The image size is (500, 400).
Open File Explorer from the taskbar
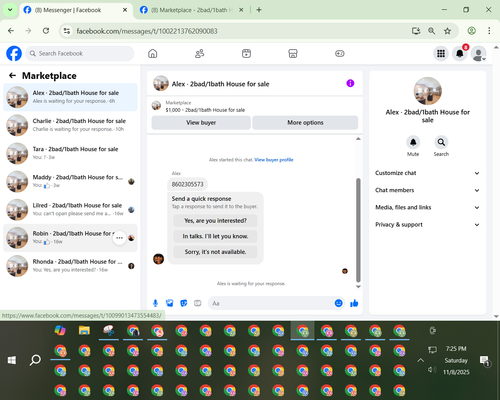[x=84, y=331]
